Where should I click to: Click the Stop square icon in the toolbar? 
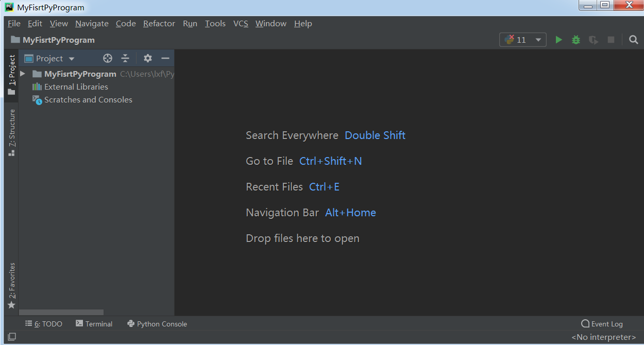click(611, 40)
